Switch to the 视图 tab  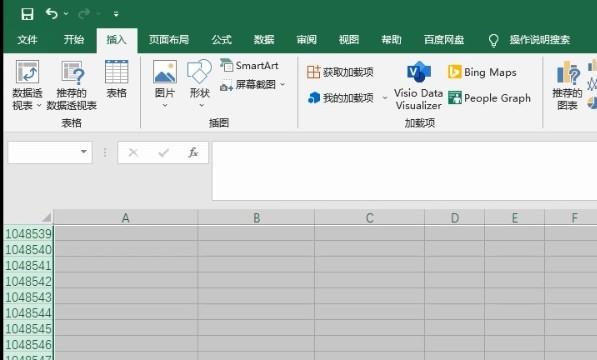tap(349, 40)
